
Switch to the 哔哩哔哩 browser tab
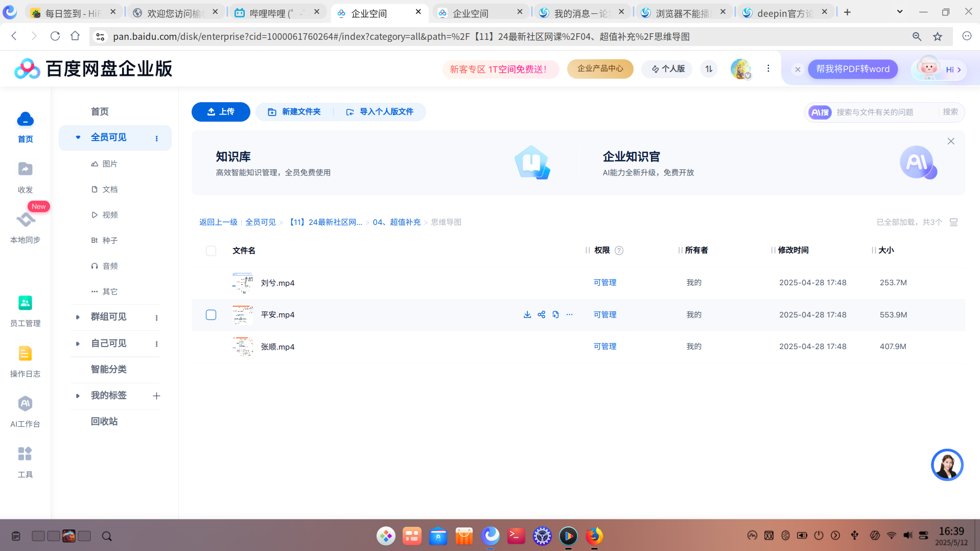tap(277, 12)
